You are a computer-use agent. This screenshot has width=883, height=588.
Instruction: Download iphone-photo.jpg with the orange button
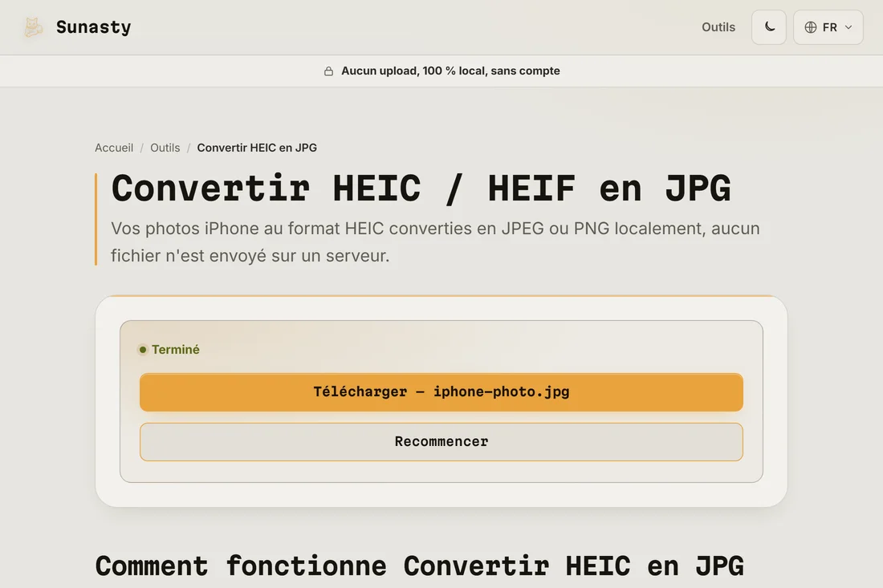(441, 392)
